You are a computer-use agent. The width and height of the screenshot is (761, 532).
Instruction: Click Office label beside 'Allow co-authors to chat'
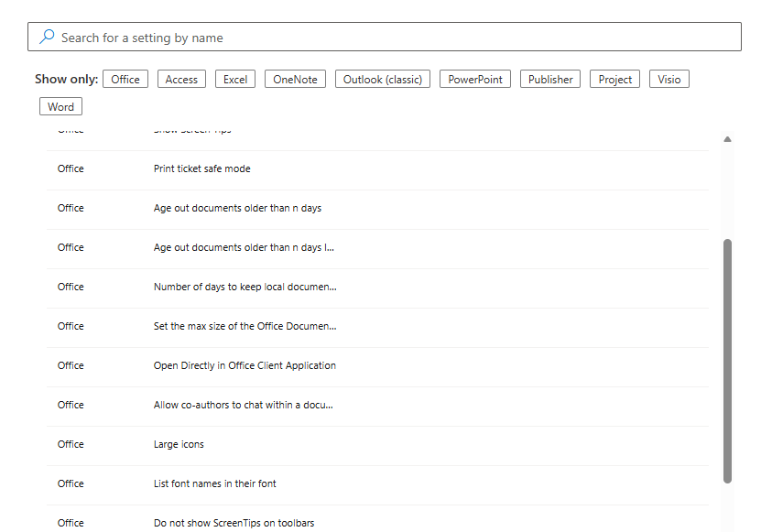click(71, 405)
